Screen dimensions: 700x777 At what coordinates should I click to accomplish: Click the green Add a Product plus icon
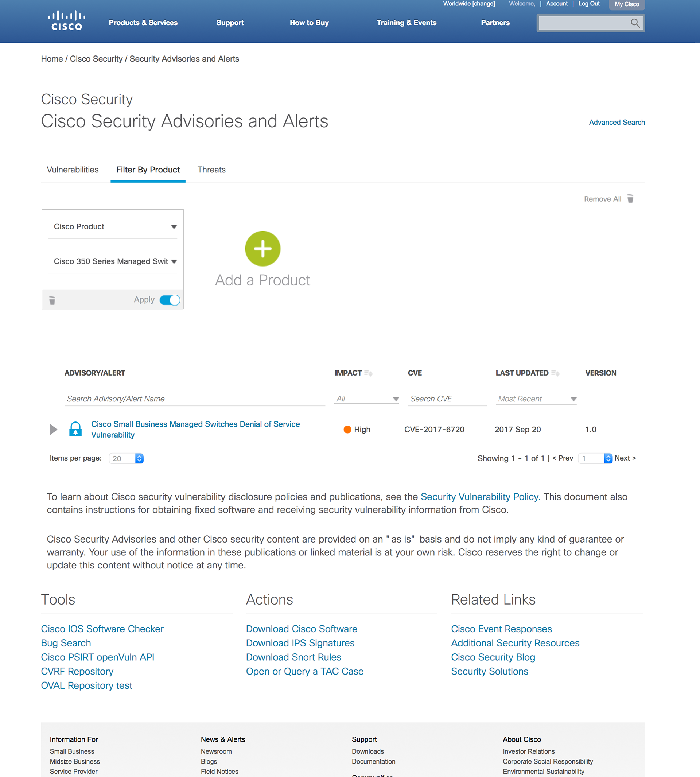tap(263, 248)
